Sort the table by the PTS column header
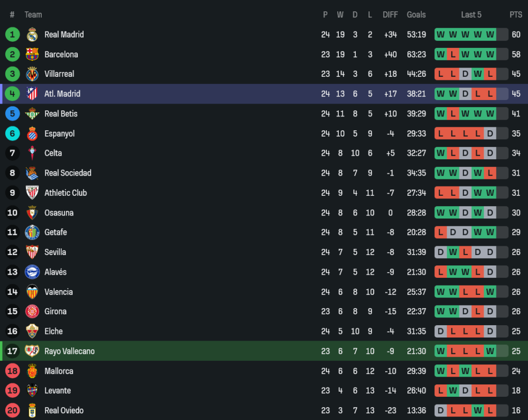The height and width of the screenshot is (420, 528). point(516,14)
